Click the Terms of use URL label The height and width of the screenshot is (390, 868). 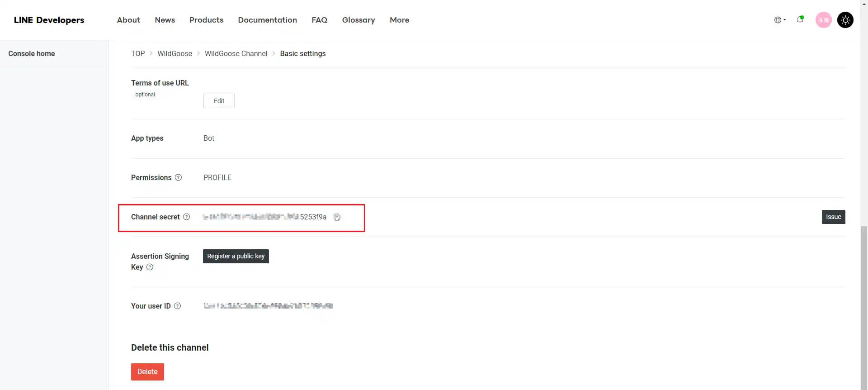click(160, 83)
